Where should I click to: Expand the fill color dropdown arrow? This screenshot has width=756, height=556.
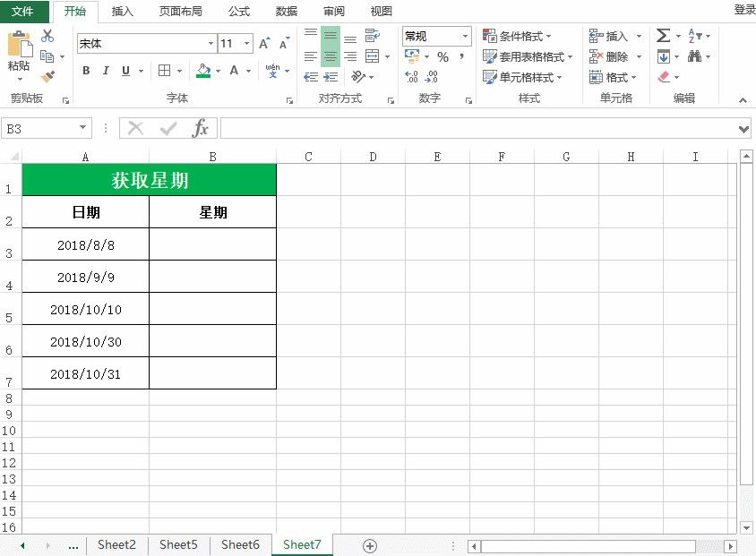[218, 71]
